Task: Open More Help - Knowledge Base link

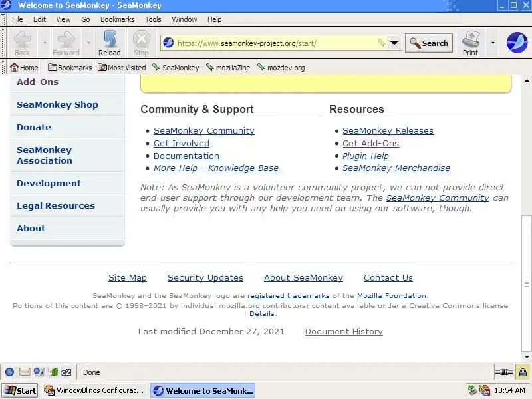Action: 215,168
